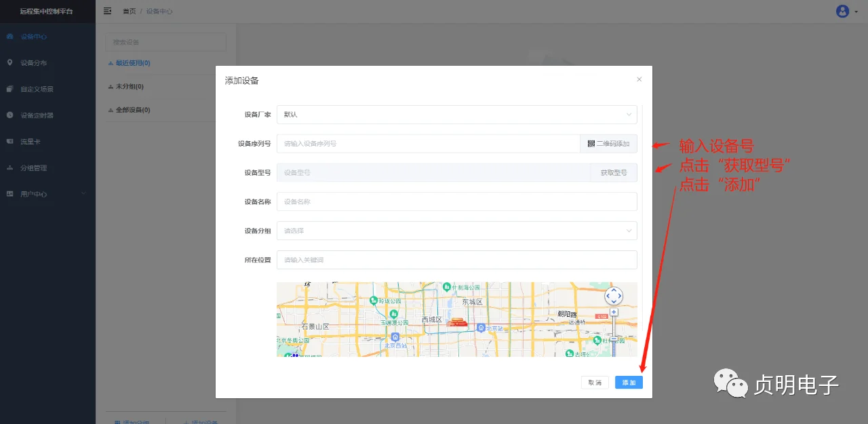Screen dimensions: 868x424
Task: Click the card icon beside 流量卡
Action: tap(9, 141)
